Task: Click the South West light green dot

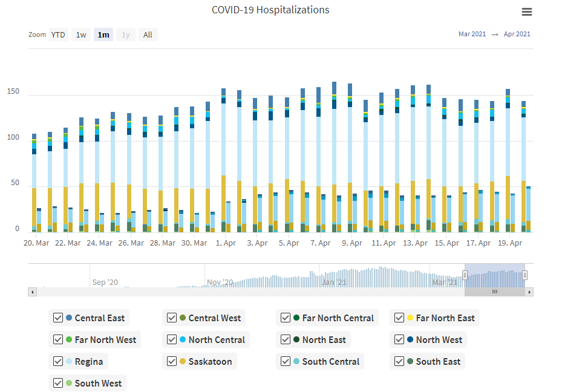Action: coord(69,383)
